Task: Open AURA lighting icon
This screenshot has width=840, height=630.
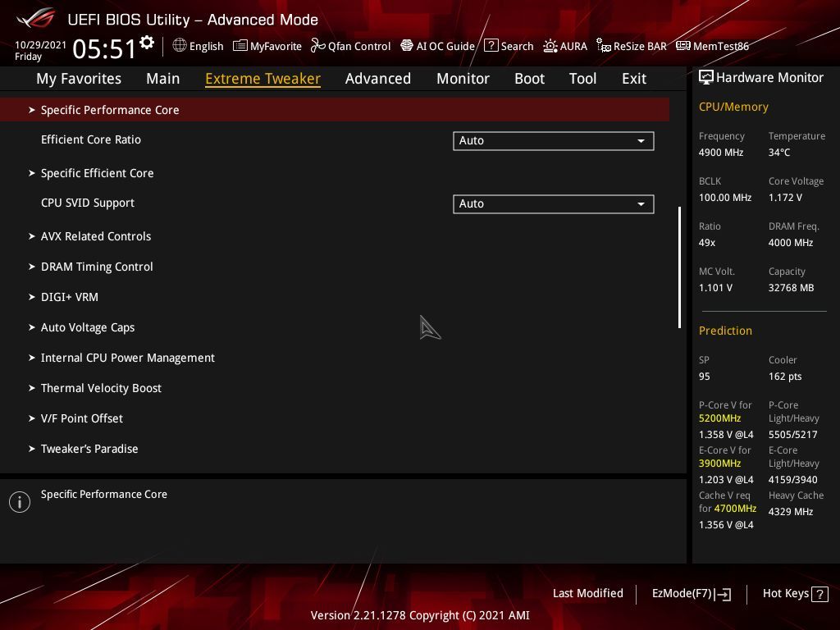Action: coord(550,46)
